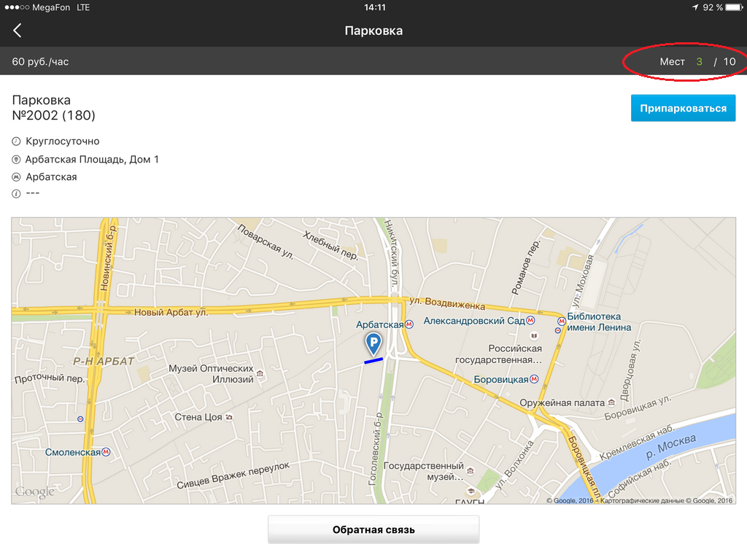Tap the address Арбатская Площадь, Дом 1
The width and height of the screenshot is (747, 560).
coord(92,160)
